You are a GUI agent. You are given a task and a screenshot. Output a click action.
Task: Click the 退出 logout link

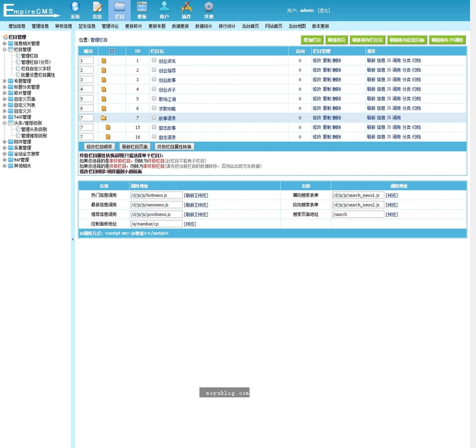coord(324,11)
